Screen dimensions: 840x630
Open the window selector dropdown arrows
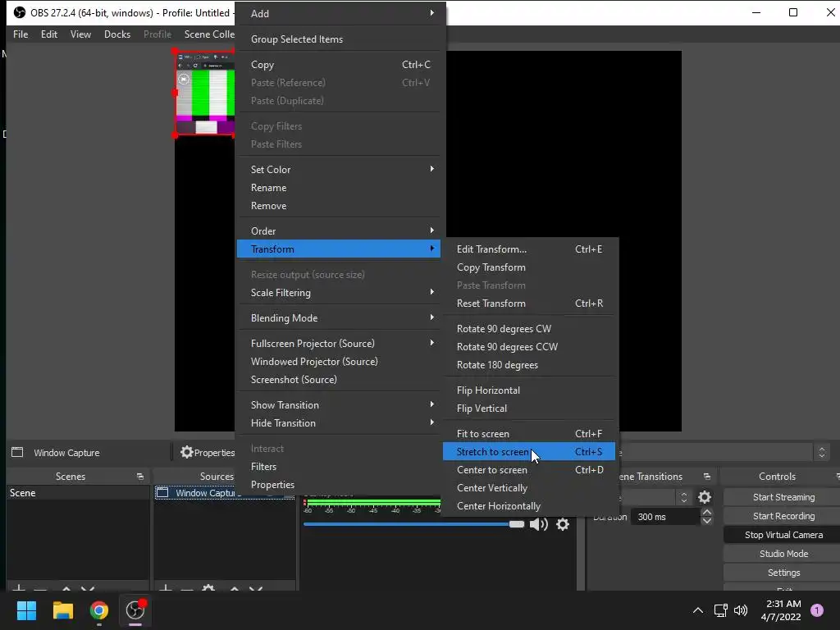pos(822,453)
